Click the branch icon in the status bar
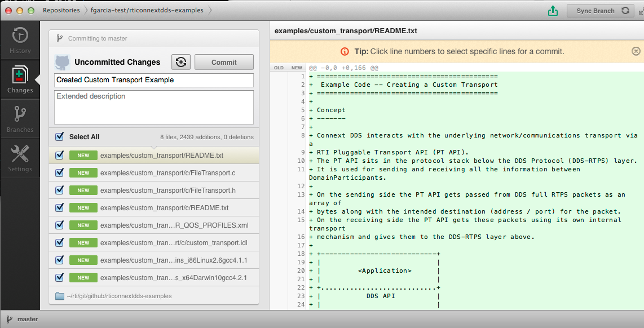This screenshot has height=328, width=644. point(9,319)
